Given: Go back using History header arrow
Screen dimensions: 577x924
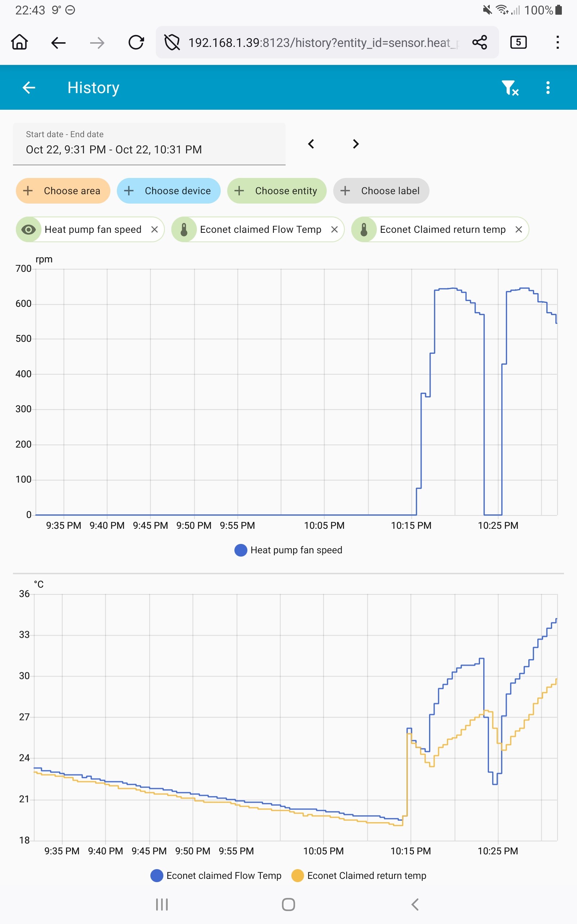Looking at the screenshot, I should 29,88.
